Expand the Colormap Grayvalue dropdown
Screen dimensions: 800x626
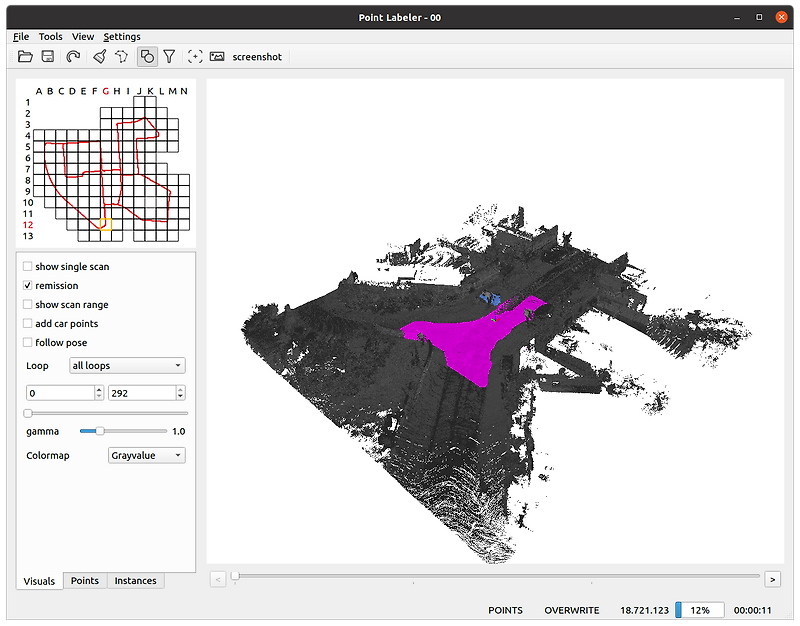tap(146, 456)
